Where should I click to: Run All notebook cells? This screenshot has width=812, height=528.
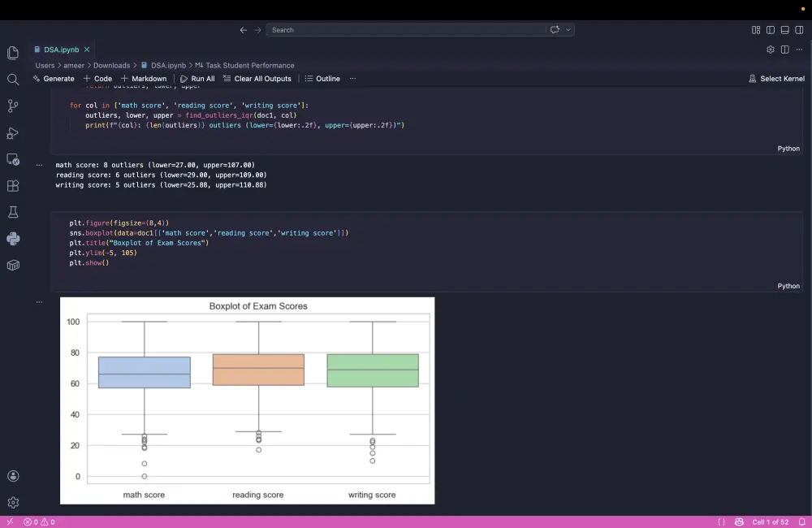point(197,79)
